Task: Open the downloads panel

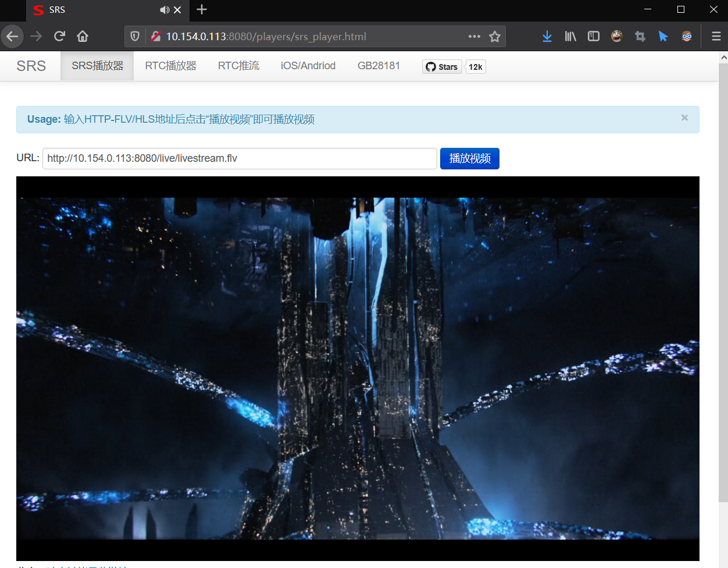Action: pos(547,36)
